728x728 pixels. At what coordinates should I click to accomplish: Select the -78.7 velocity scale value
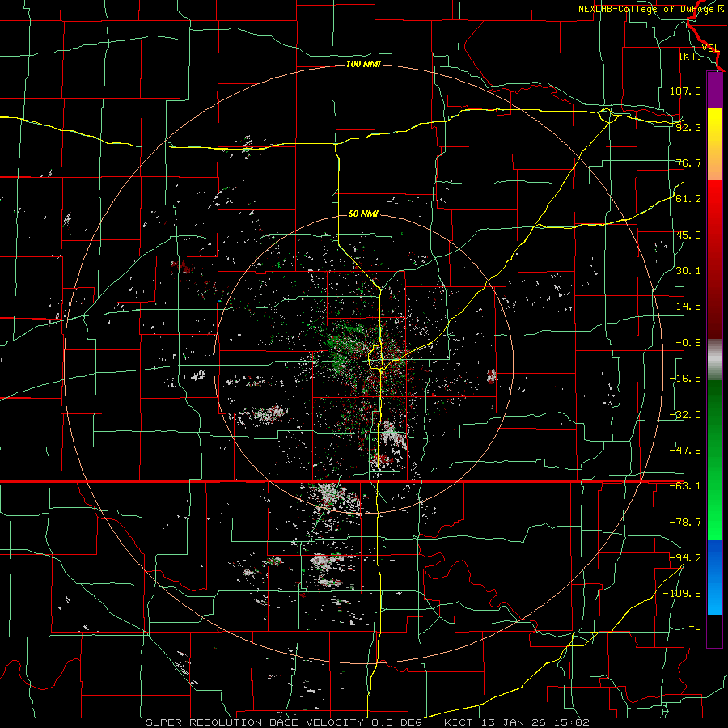[685, 523]
